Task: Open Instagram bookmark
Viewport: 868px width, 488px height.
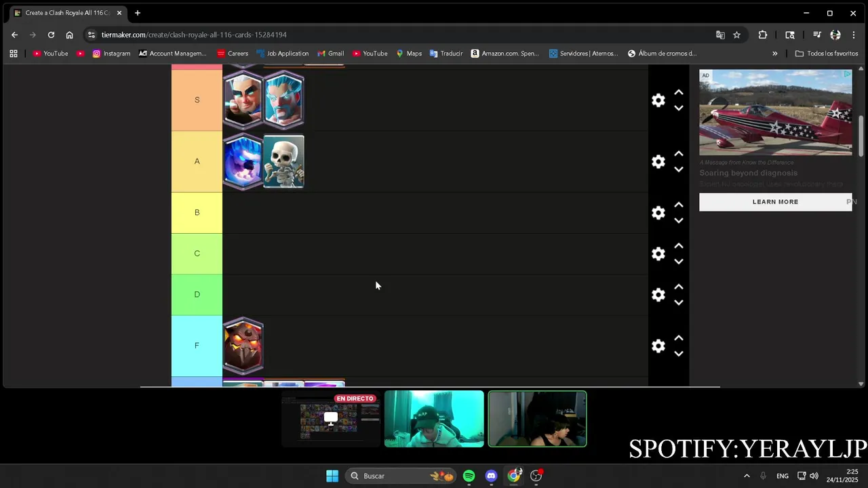Action: click(x=111, y=54)
